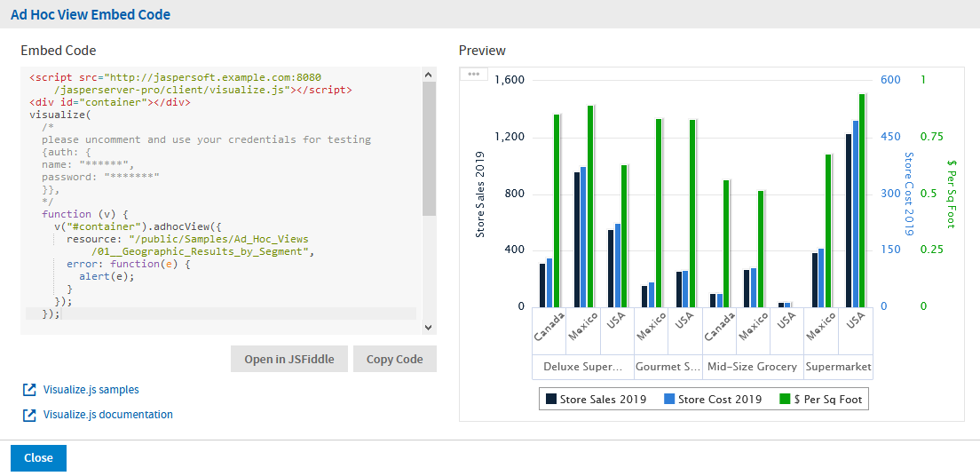Click the $ Per Sq Foot axis title
The image size is (980, 476).
(952, 194)
